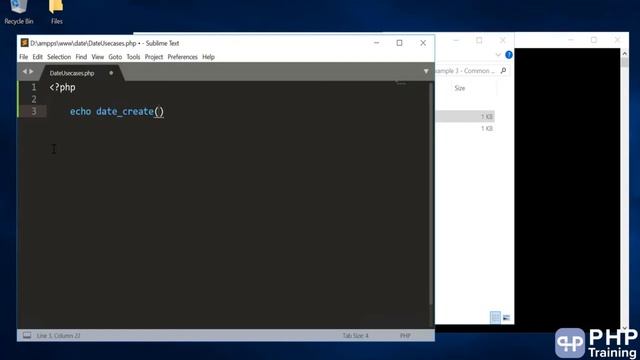The height and width of the screenshot is (360, 640).
Task: Close the rightmost black window
Action: click(x=618, y=40)
